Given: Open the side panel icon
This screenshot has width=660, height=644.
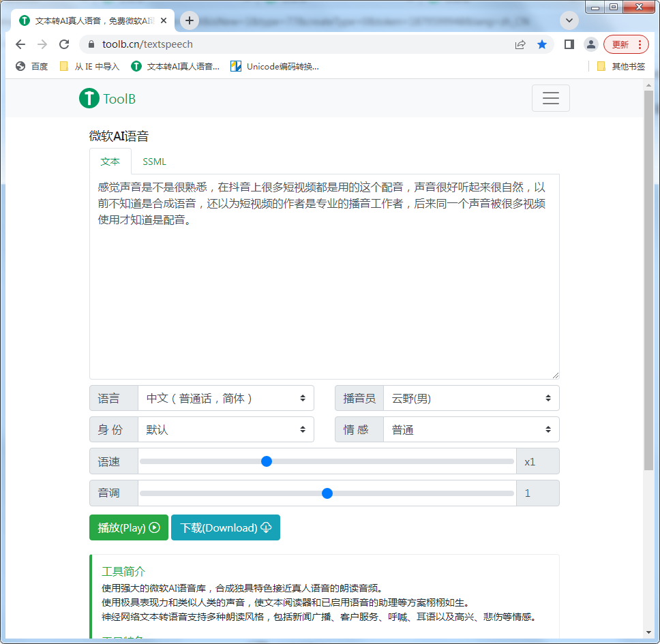Looking at the screenshot, I should (569, 44).
